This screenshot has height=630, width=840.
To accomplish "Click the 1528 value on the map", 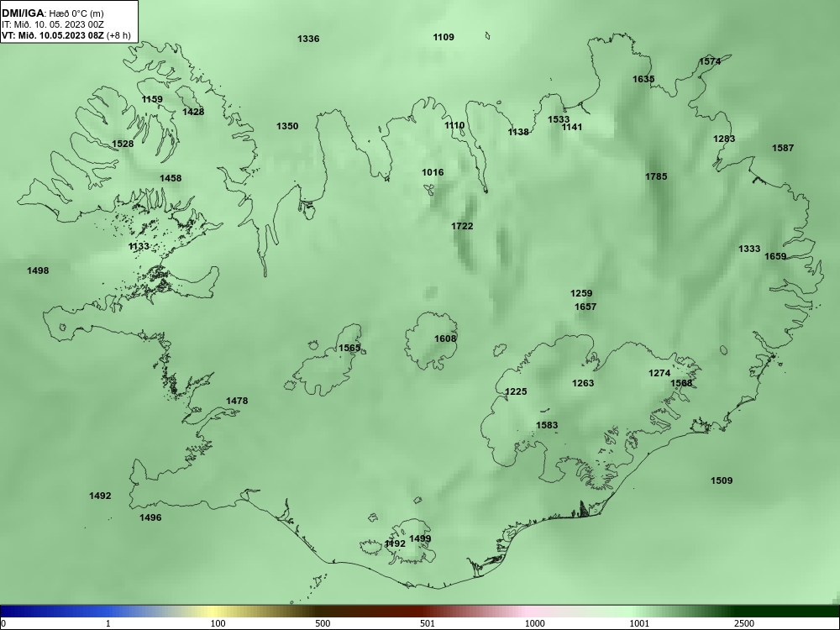I will tap(123, 144).
